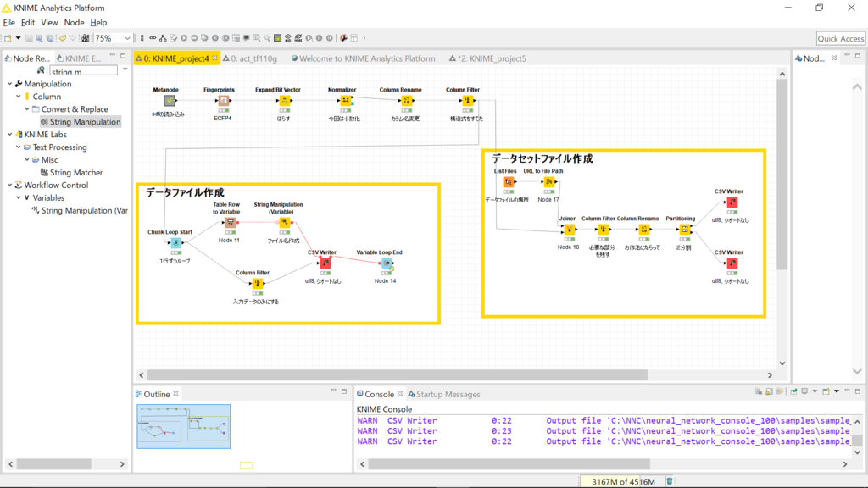Select the Metanode node on canvas
The height and width of the screenshot is (488, 868).
tap(170, 101)
